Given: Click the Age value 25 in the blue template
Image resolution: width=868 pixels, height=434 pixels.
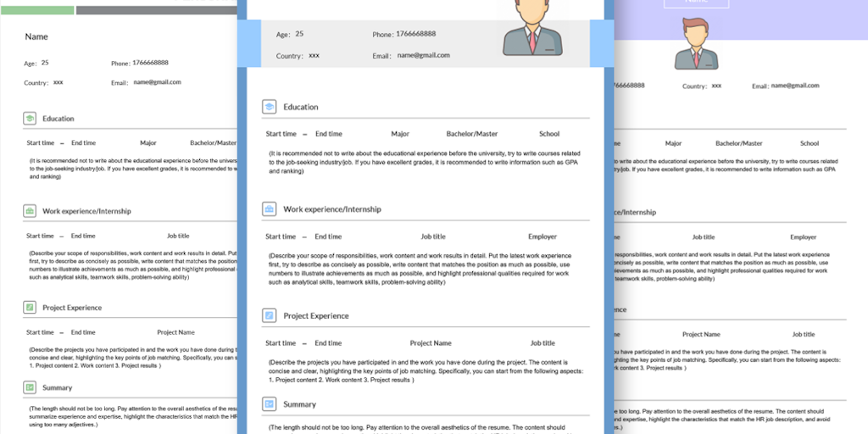Looking at the screenshot, I should click(299, 34).
